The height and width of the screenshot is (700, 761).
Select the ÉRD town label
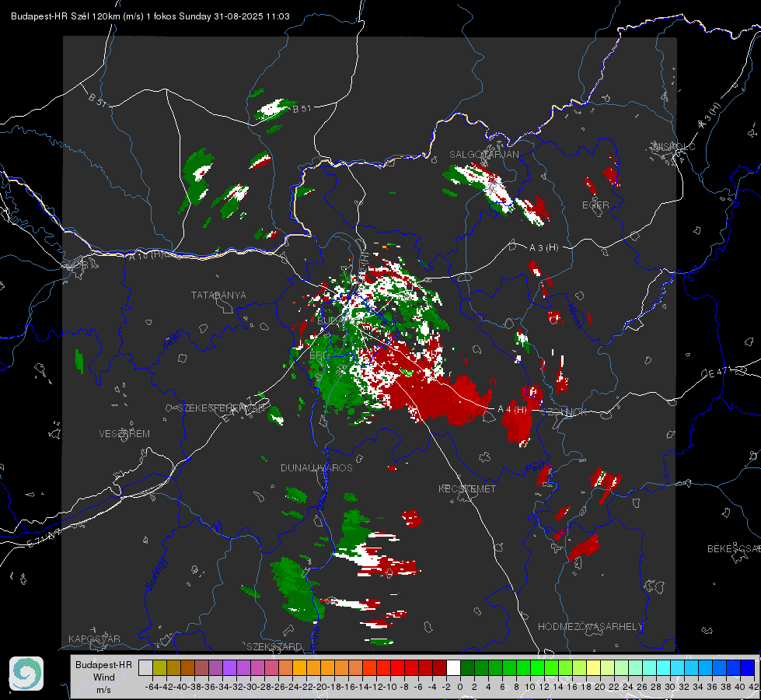(x=319, y=355)
